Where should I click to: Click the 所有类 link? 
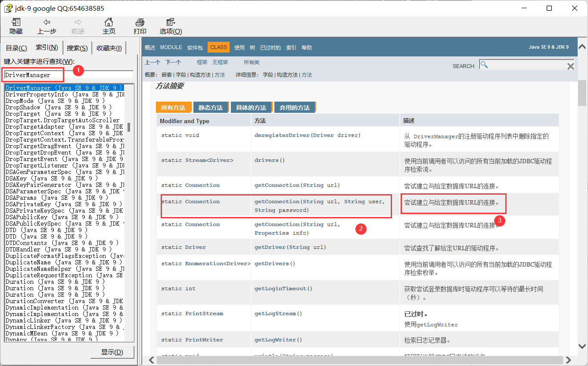coord(252,62)
